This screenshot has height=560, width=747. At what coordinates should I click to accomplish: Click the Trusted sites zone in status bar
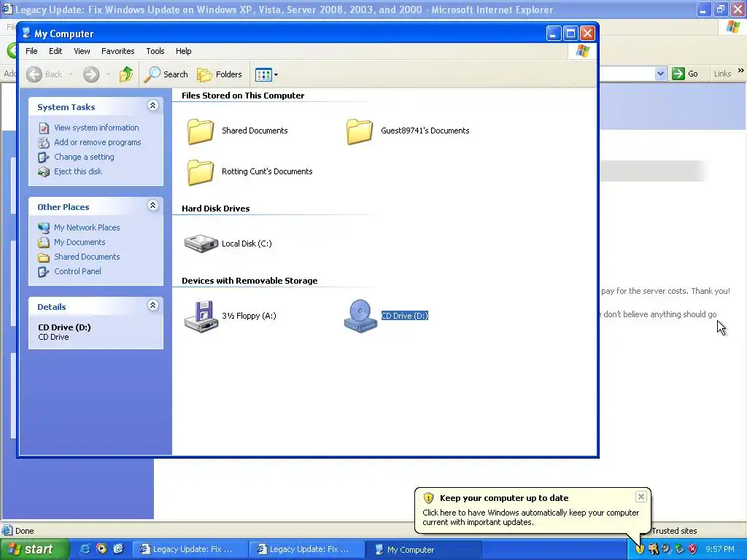click(674, 531)
